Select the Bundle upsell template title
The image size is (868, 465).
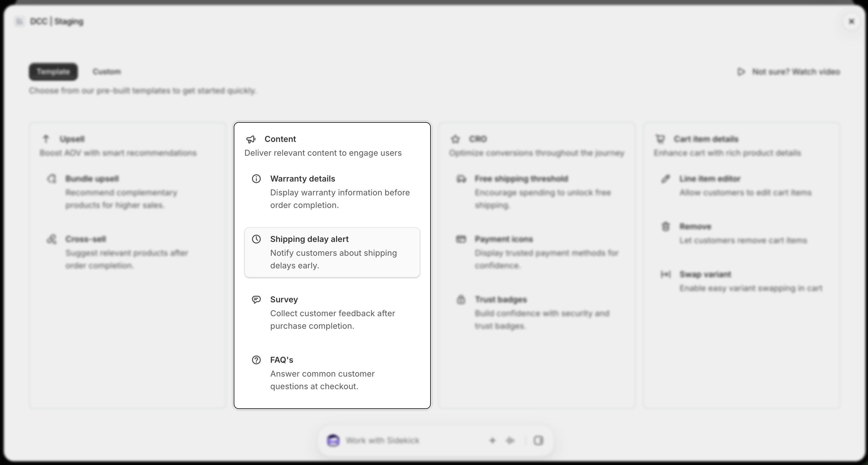click(92, 179)
